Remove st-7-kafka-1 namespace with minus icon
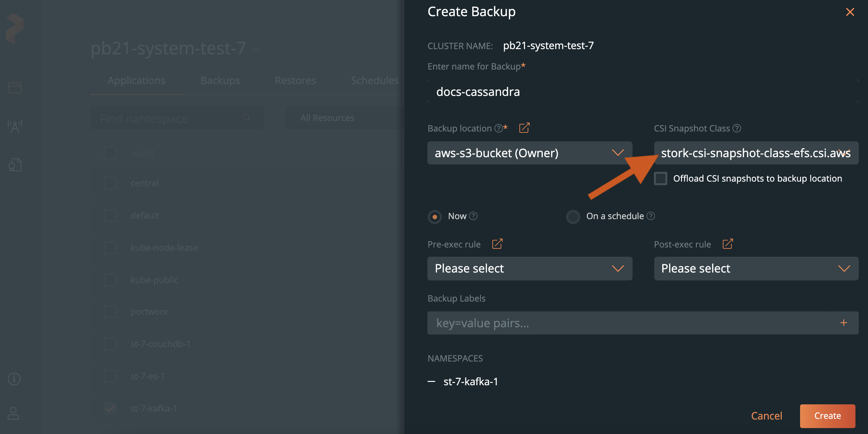The height and width of the screenshot is (434, 868). pos(431,382)
